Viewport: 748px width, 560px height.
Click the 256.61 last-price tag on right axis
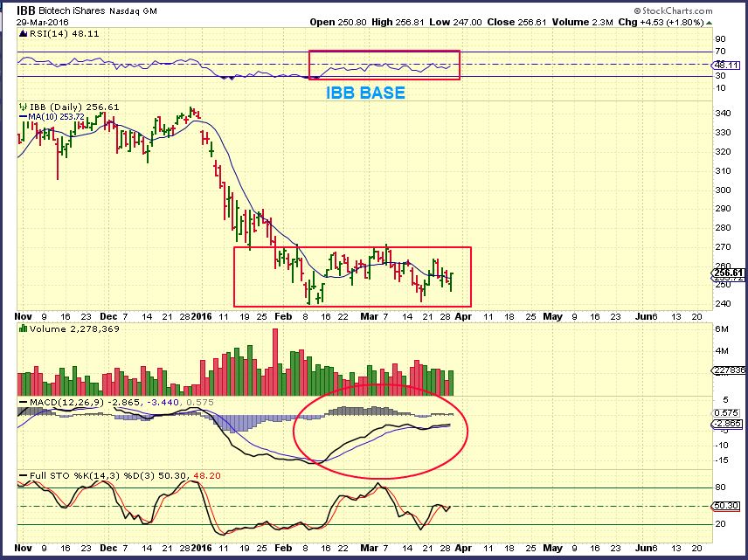729,273
